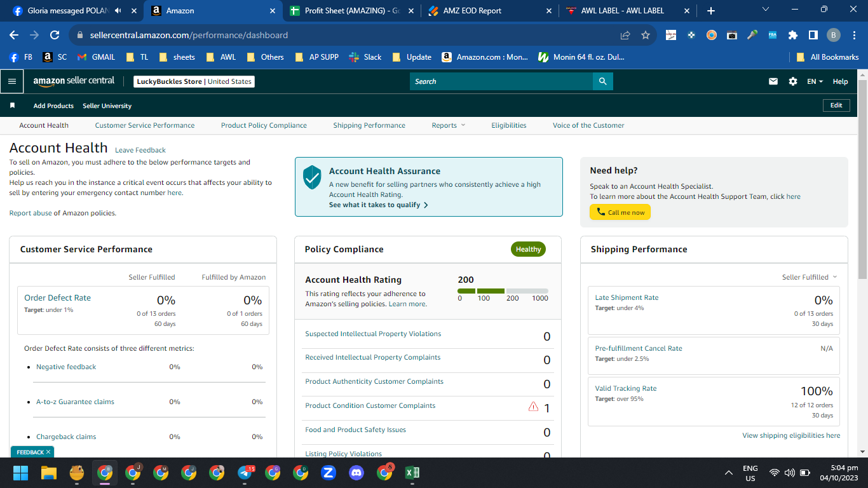This screenshot has width=868, height=488.
Task: Open the Chrome three-dot menu
Action: tap(853, 36)
